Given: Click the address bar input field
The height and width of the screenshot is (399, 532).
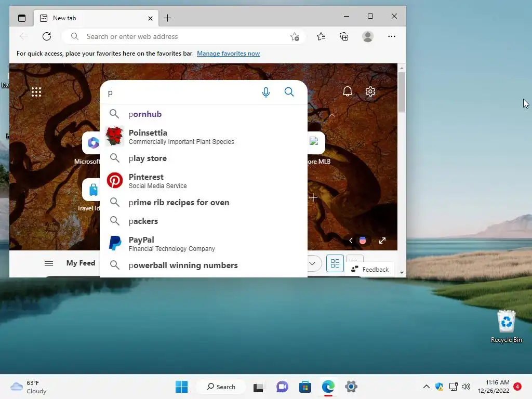Looking at the screenshot, I should click(x=183, y=36).
